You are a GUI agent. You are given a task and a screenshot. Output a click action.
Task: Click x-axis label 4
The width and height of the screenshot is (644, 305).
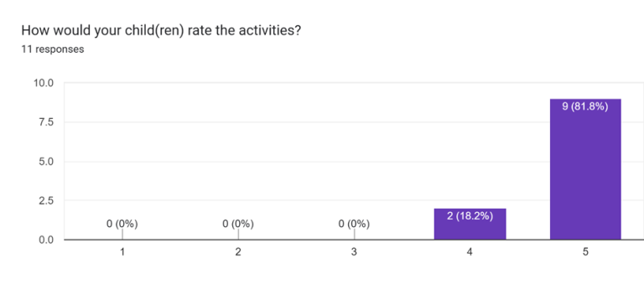[x=470, y=252]
